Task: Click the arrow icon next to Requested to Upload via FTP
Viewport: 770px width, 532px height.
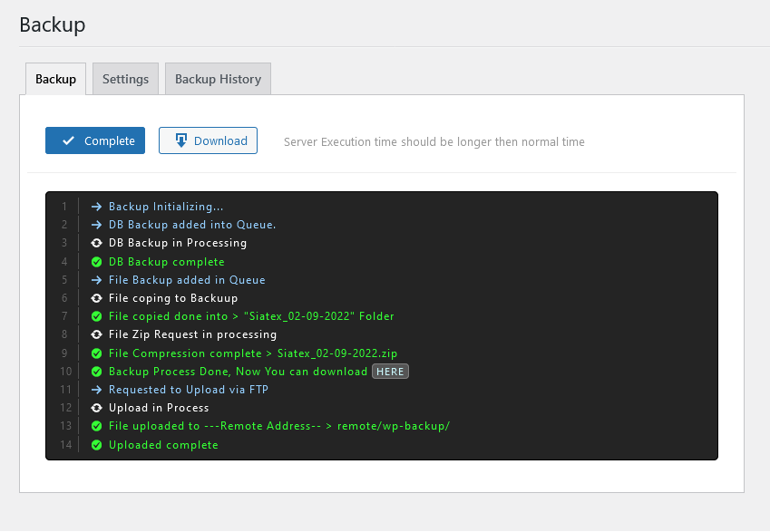Action: [96, 389]
